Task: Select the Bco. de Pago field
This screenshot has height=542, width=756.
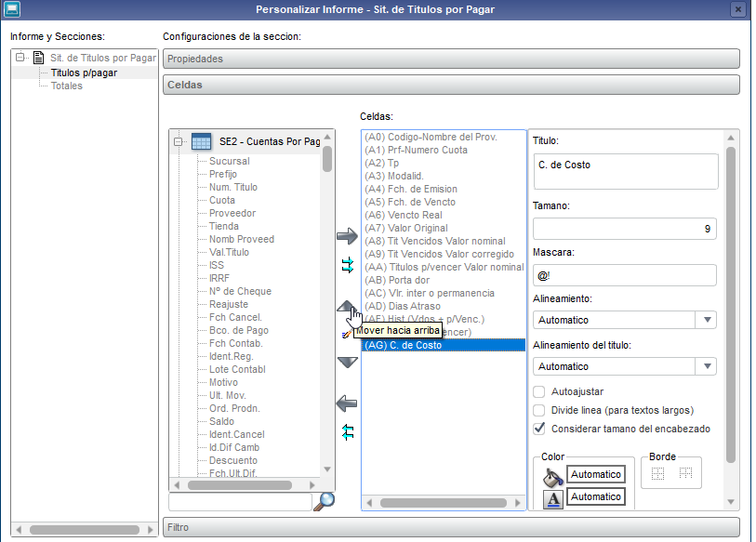Action: [239, 330]
